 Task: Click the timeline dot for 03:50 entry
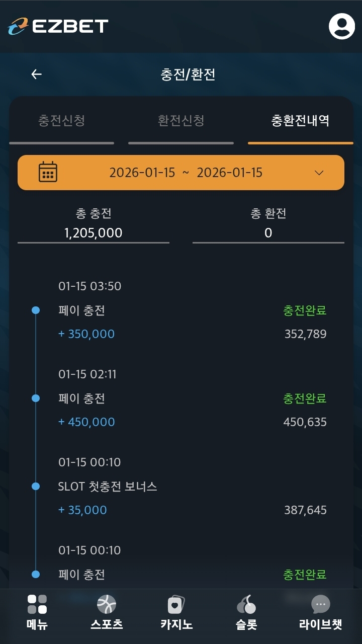36,310
